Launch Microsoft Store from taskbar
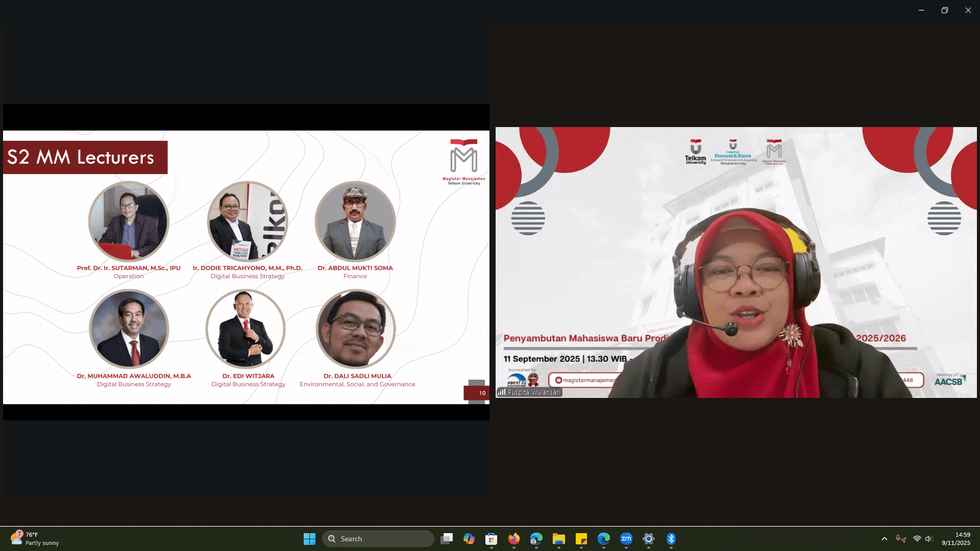Image resolution: width=980 pixels, height=551 pixels. pos(491,539)
